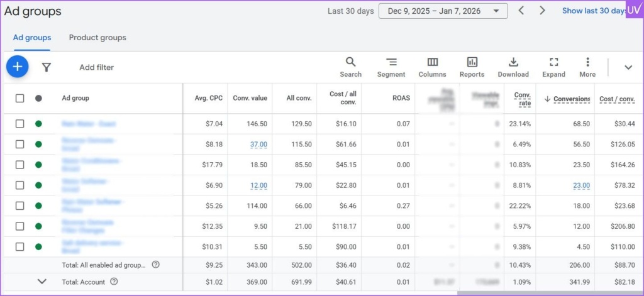Open the date range dropdown

tap(443, 11)
